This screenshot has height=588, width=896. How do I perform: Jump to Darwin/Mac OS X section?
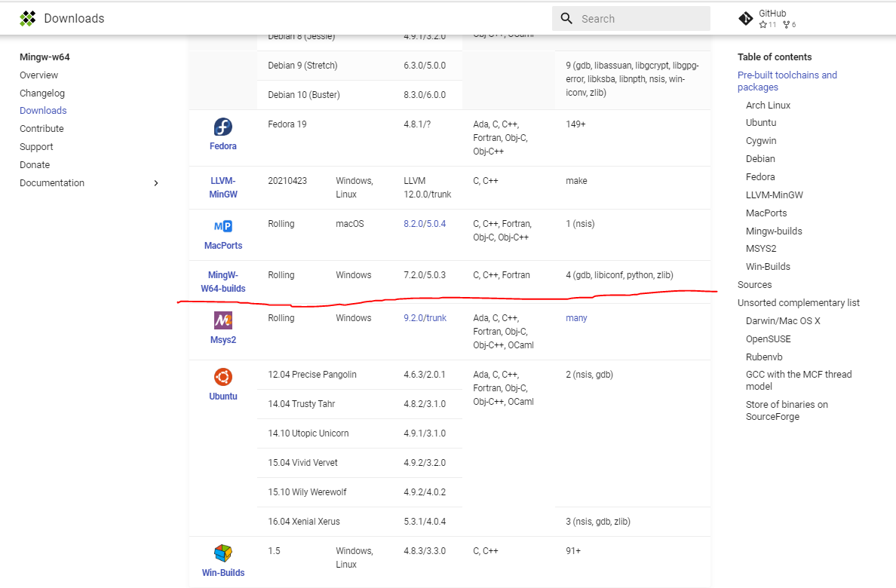pos(783,321)
